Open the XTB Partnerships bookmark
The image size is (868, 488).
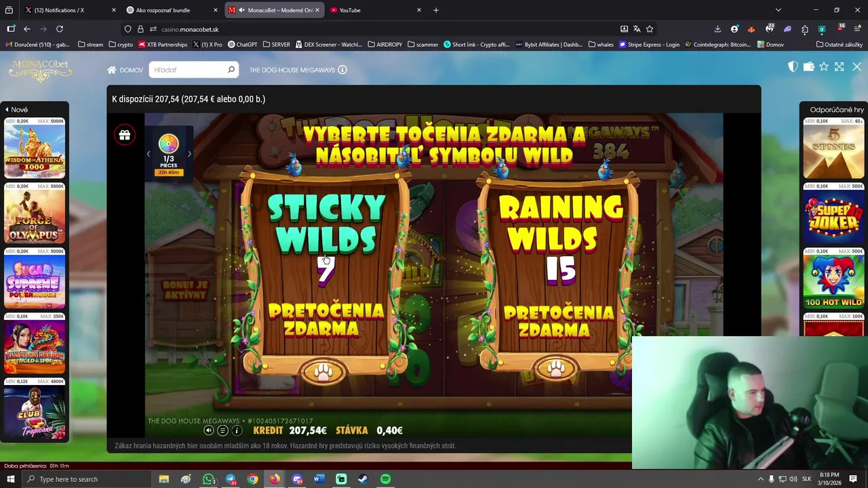(x=163, y=45)
